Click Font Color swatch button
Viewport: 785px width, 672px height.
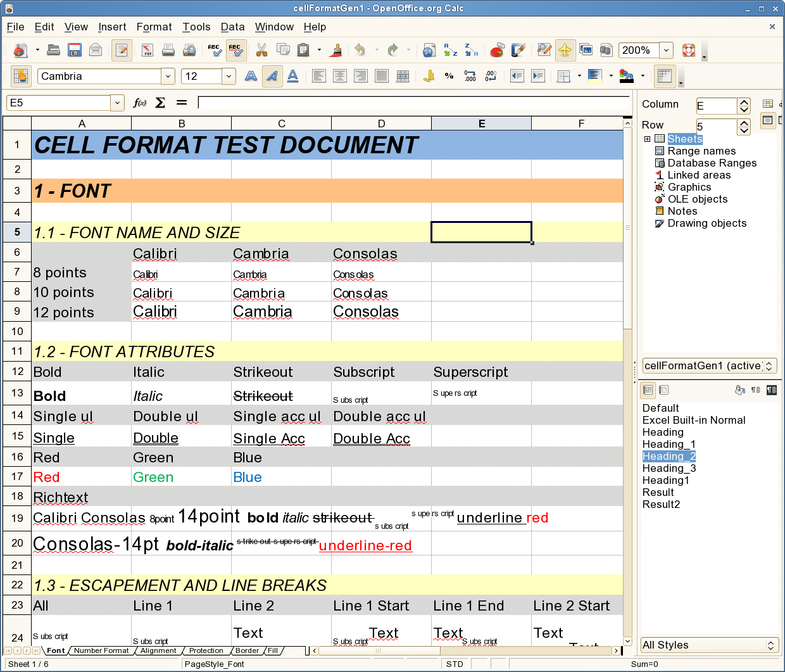626,76
